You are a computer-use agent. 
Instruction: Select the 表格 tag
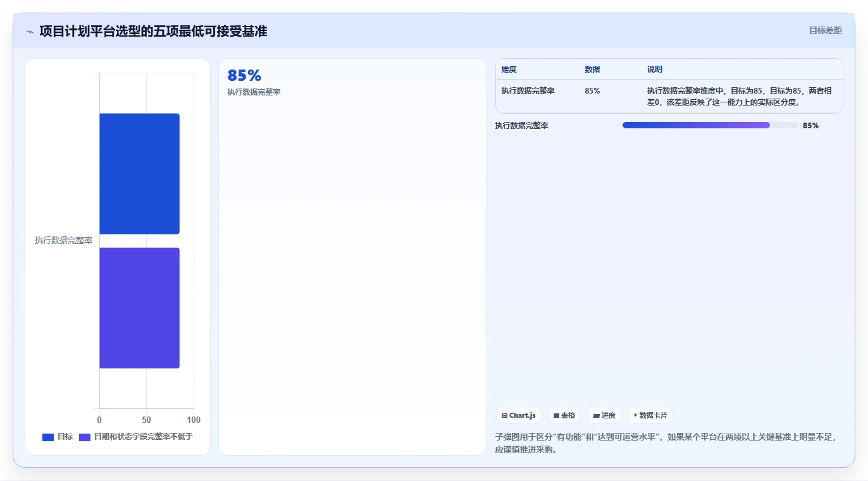[x=564, y=415]
